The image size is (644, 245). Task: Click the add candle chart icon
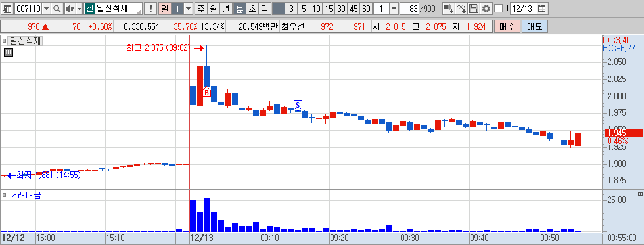coord(449,8)
